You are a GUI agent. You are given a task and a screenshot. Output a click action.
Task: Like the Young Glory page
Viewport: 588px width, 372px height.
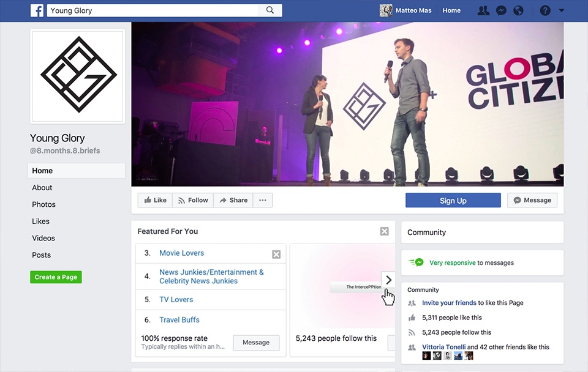[154, 200]
